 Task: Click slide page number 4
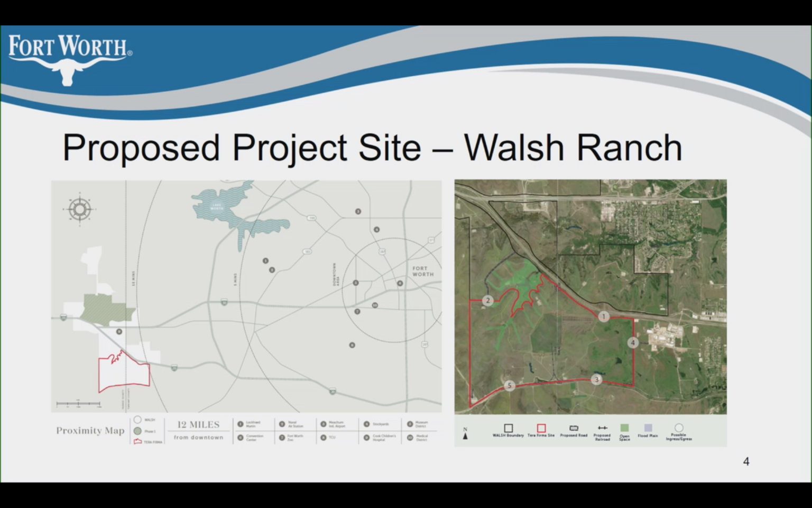click(x=746, y=461)
